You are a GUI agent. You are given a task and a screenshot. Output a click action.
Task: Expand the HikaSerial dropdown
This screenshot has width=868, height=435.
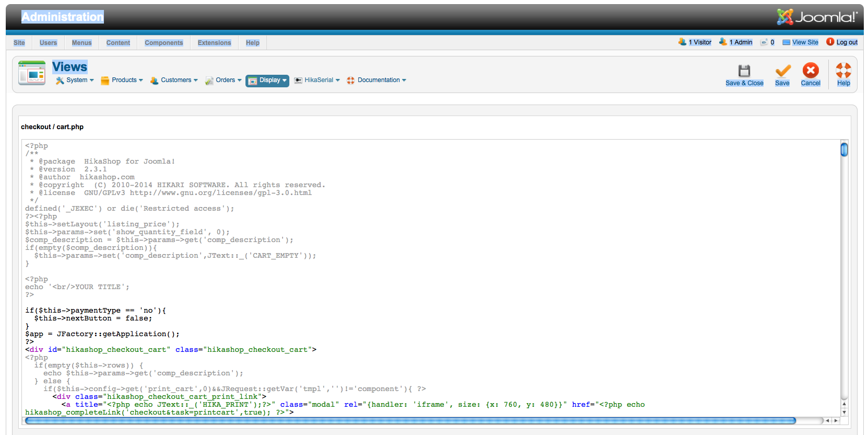click(317, 80)
